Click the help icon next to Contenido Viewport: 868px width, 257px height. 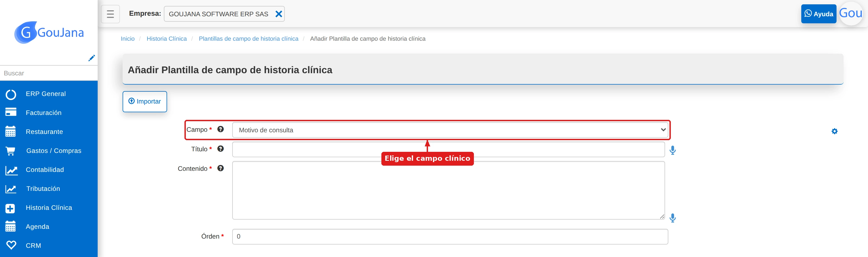click(220, 168)
